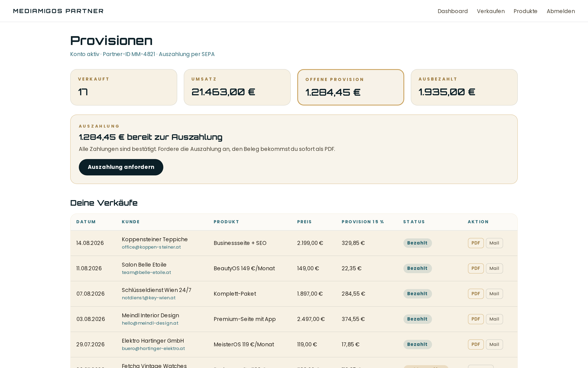The height and width of the screenshot is (368, 588).
Task: Select the Verkauft stat card
Action: [124, 87]
